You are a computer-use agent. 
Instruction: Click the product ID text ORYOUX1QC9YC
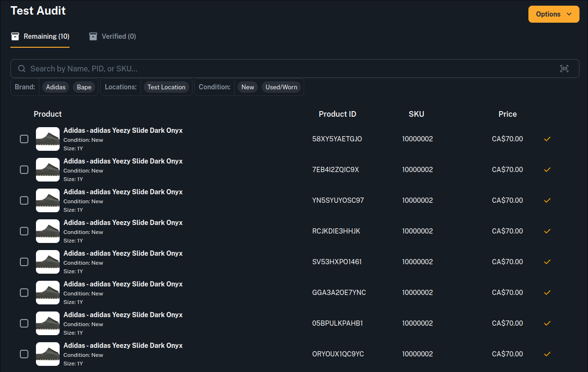(x=338, y=354)
